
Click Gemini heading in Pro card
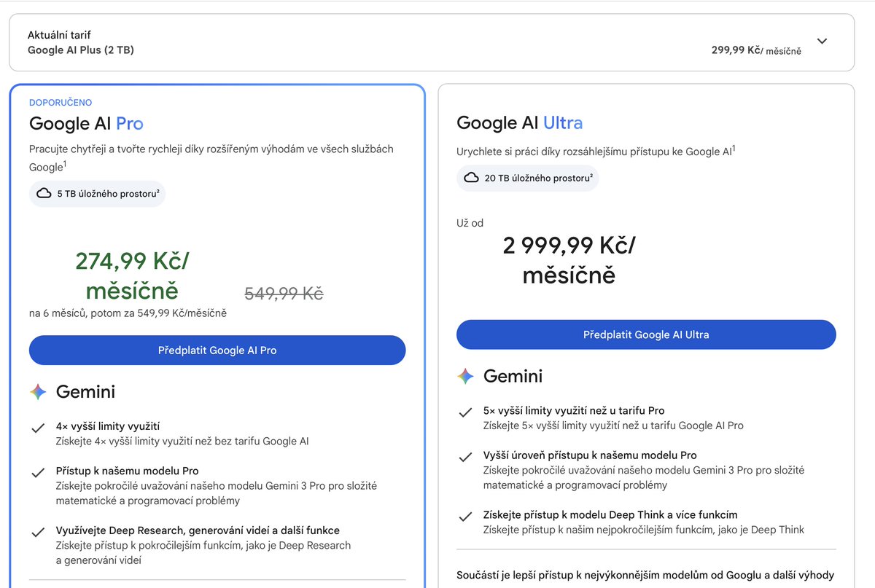(x=85, y=392)
